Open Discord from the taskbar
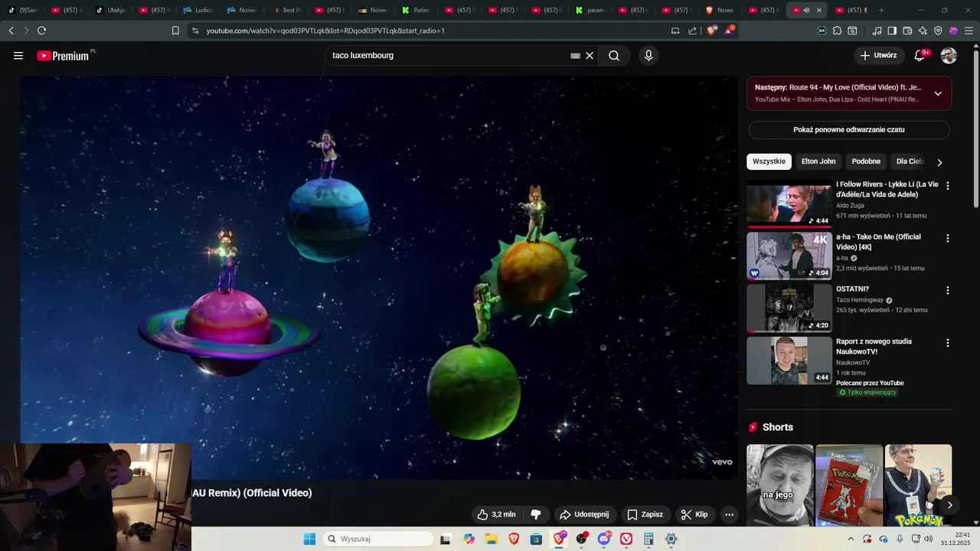Image resolution: width=980 pixels, height=551 pixels. (x=604, y=539)
